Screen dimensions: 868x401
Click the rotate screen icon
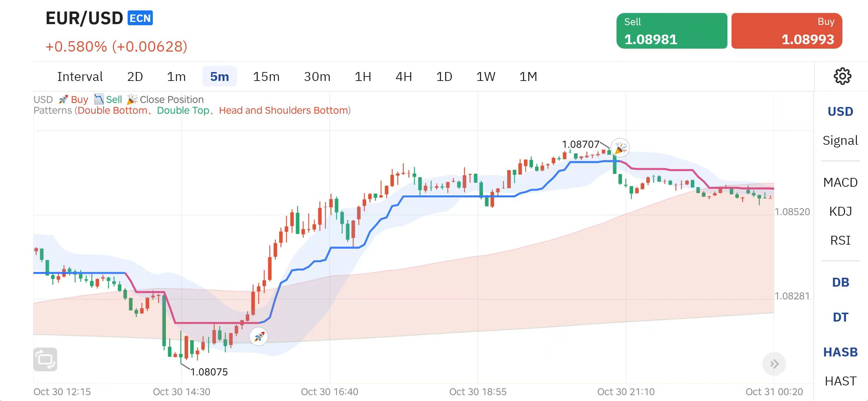45,359
